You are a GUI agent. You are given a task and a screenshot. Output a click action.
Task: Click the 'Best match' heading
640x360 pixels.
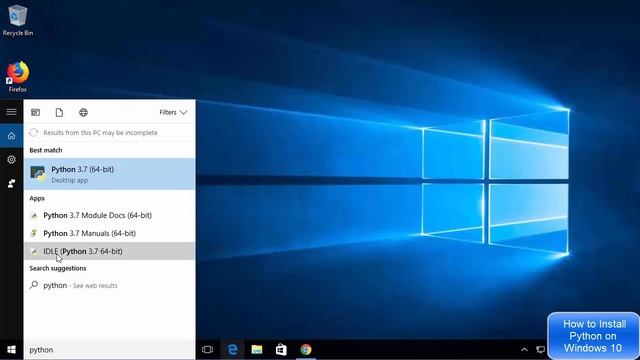click(x=46, y=150)
